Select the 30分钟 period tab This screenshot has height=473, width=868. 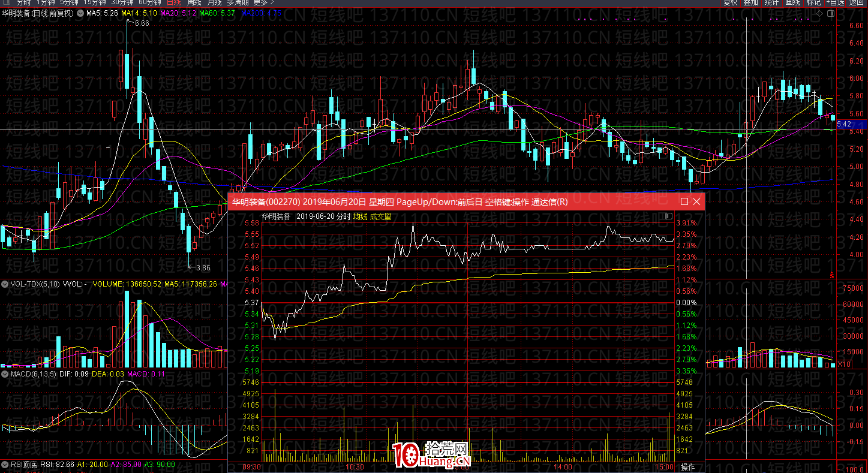click(x=122, y=3)
